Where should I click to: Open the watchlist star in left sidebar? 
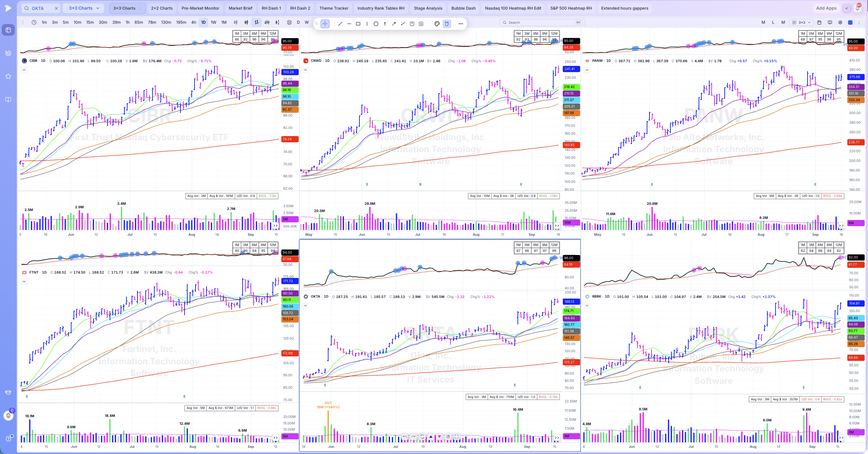[8, 76]
